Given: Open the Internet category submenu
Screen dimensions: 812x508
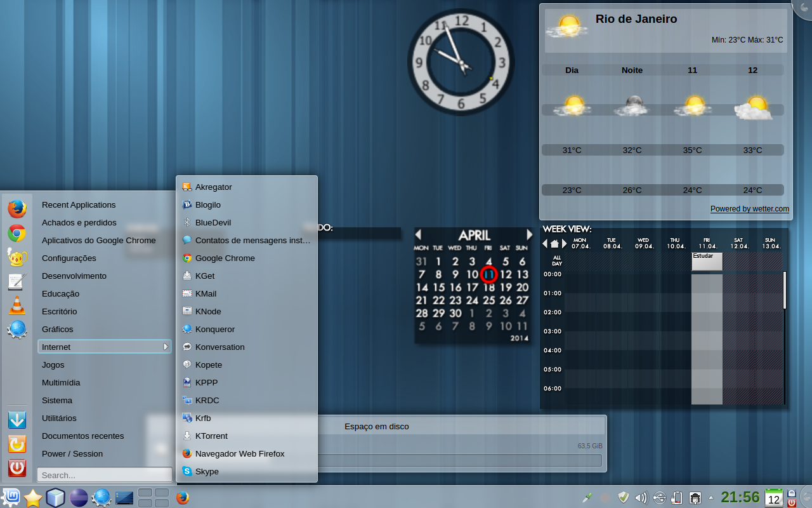Looking at the screenshot, I should pyautogui.click(x=105, y=347).
